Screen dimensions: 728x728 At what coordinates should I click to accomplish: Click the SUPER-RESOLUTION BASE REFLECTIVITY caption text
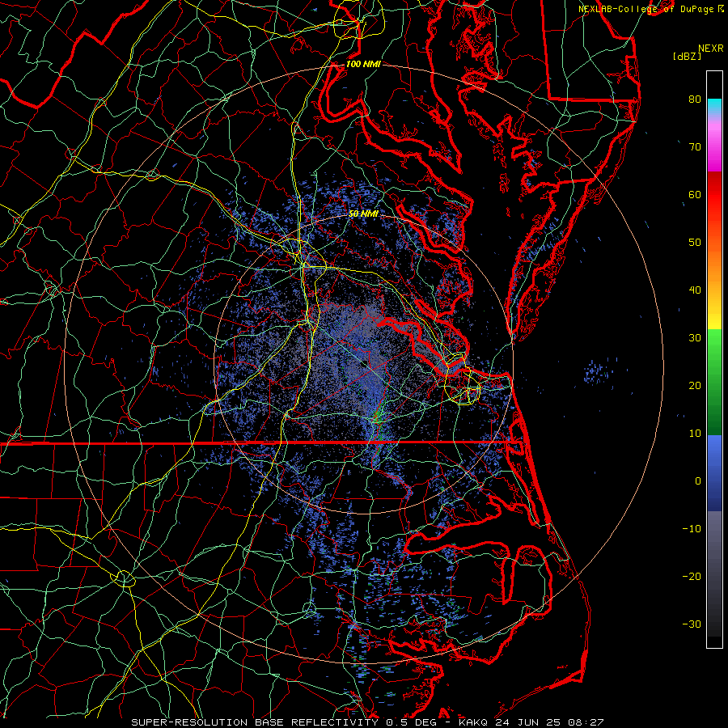click(x=255, y=722)
